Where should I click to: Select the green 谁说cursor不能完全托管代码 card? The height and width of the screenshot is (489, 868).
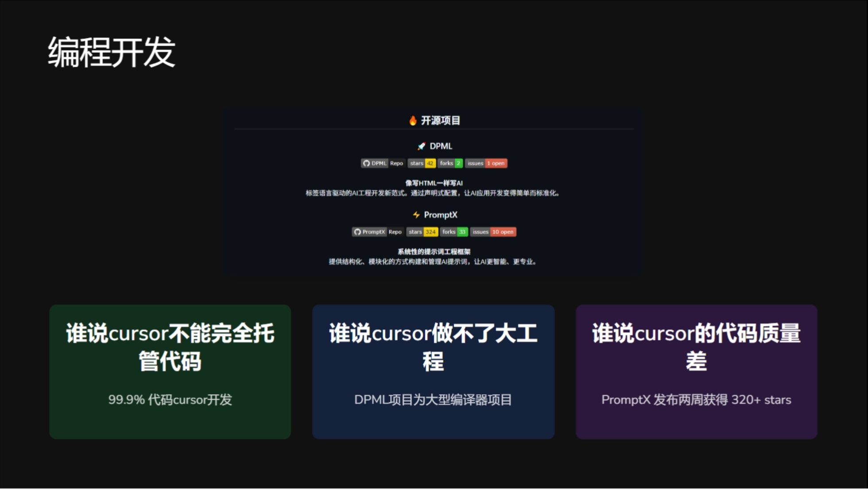pyautogui.click(x=170, y=372)
